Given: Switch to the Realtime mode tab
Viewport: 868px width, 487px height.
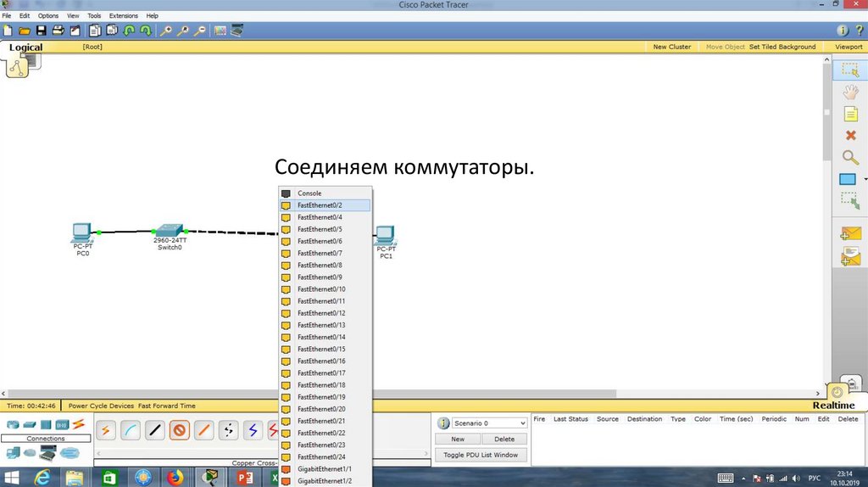Looking at the screenshot, I should point(834,406).
